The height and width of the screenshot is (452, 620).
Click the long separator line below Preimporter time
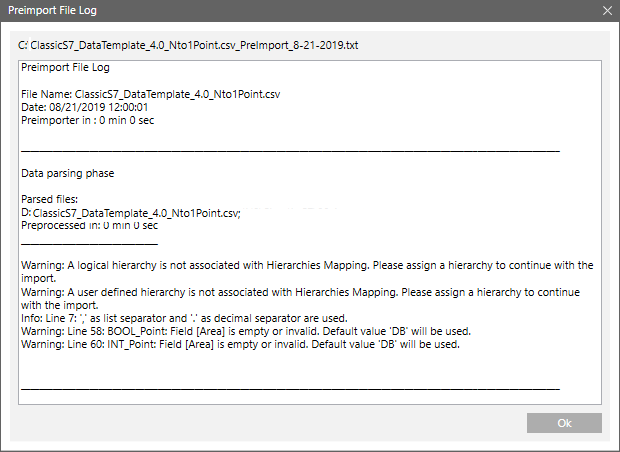click(290, 148)
